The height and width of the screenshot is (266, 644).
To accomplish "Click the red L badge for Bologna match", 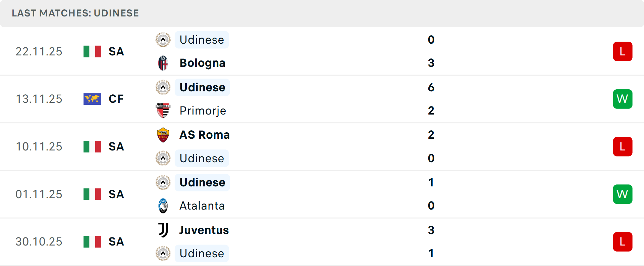I will click(x=623, y=51).
